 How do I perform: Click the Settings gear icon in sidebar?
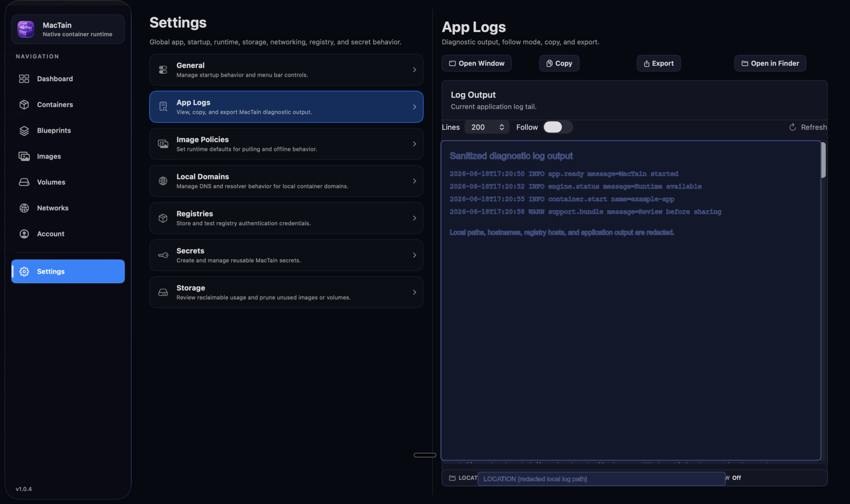(24, 271)
